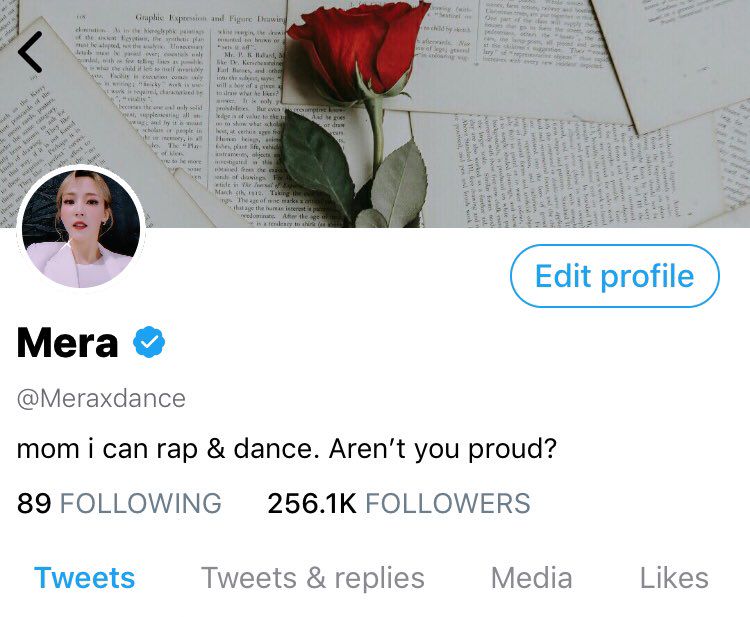Click the blue verified badge
750x617 pixels.
(149, 342)
